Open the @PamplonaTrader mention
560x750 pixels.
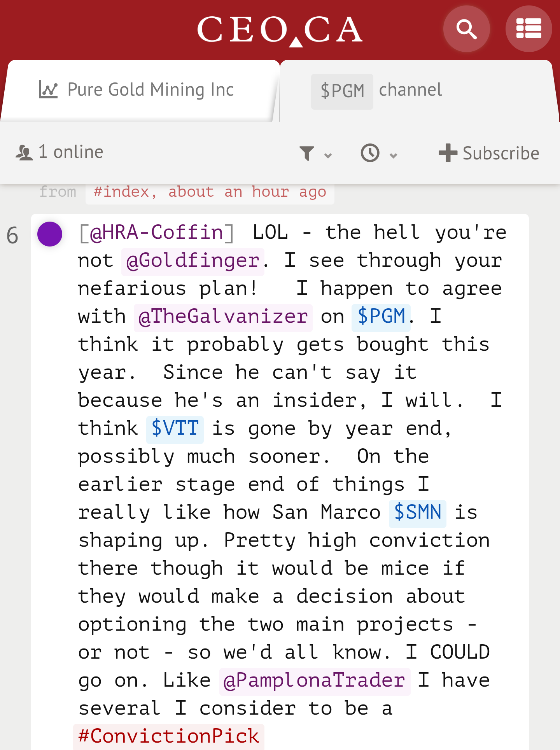pos(315,681)
